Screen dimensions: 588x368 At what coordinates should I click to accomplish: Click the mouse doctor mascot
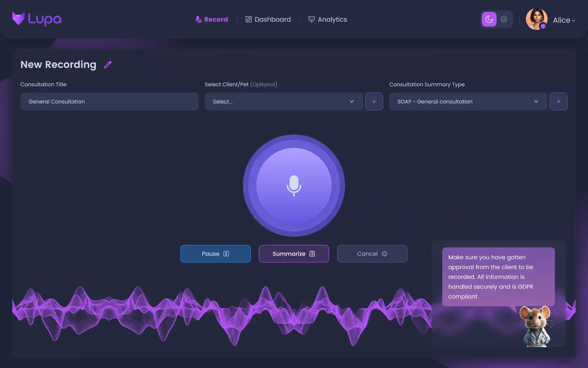tap(536, 326)
